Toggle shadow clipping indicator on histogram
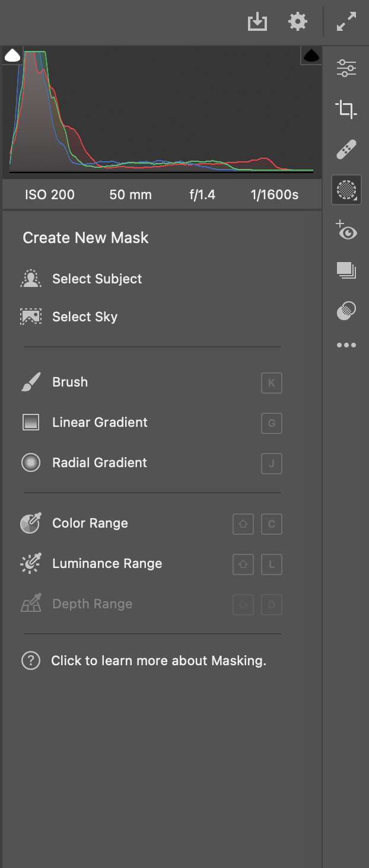Viewport: 369px width, 868px height. (x=13, y=55)
